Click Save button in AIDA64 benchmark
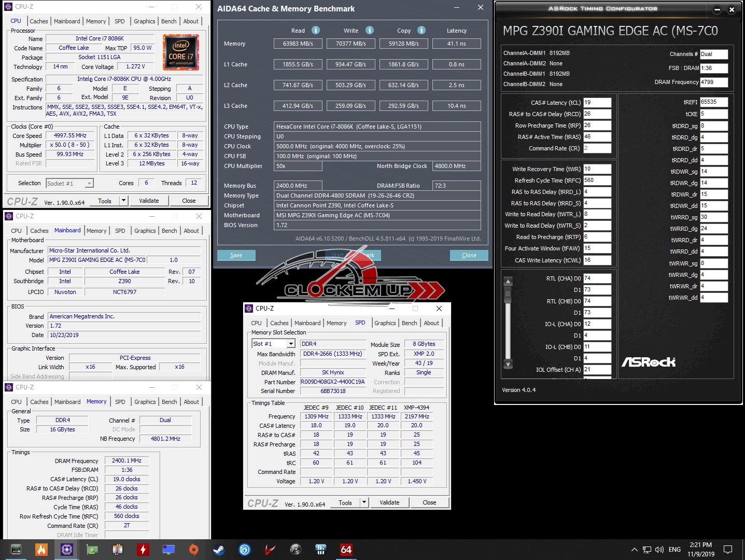 [236, 255]
